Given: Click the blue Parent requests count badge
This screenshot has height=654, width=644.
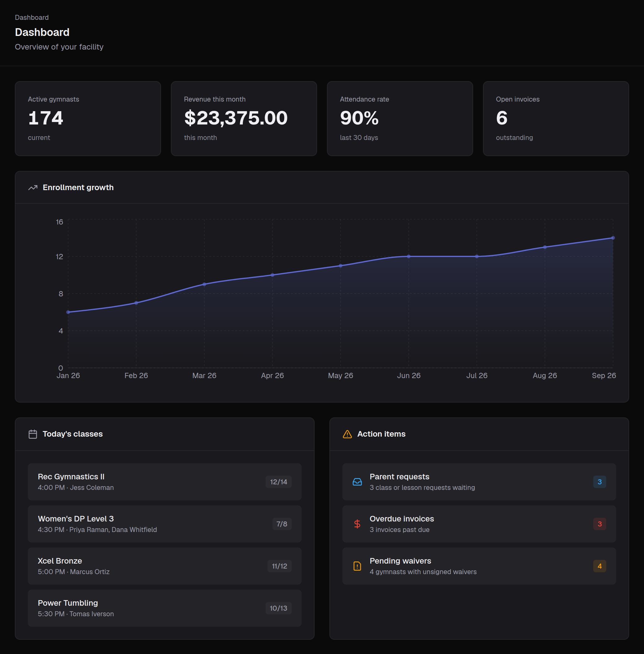Looking at the screenshot, I should tap(600, 482).
